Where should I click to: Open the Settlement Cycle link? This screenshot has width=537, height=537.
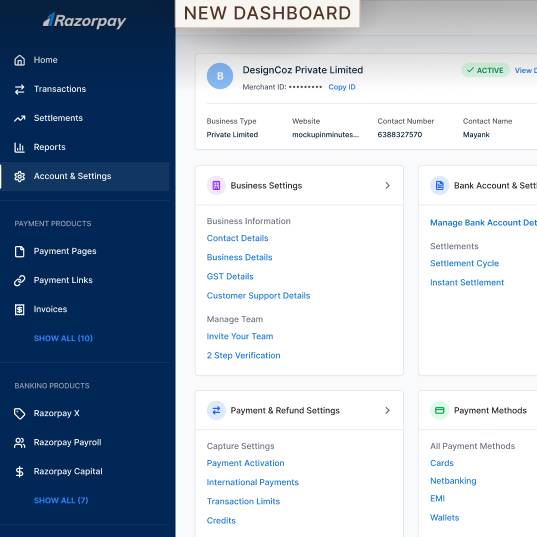pos(464,264)
